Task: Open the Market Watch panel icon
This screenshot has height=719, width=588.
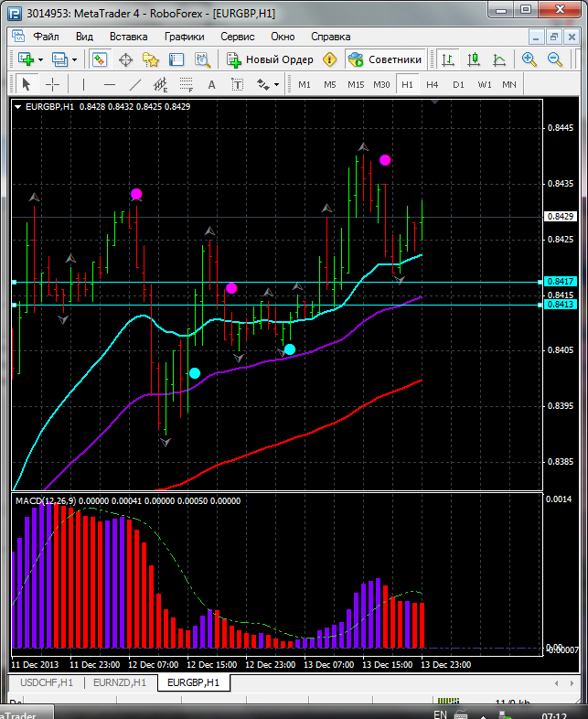Action: pyautogui.click(x=99, y=59)
